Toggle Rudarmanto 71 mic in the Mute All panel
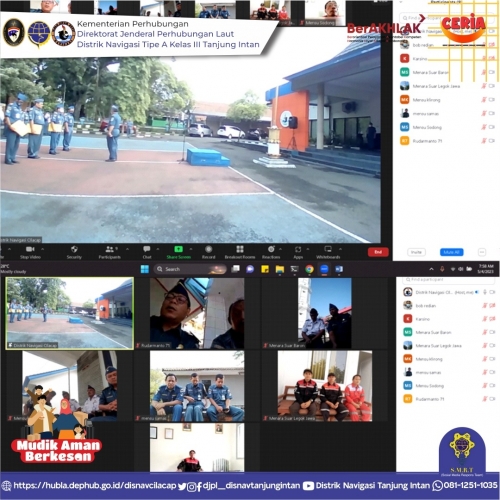This screenshot has height=500, width=500. click(x=484, y=141)
